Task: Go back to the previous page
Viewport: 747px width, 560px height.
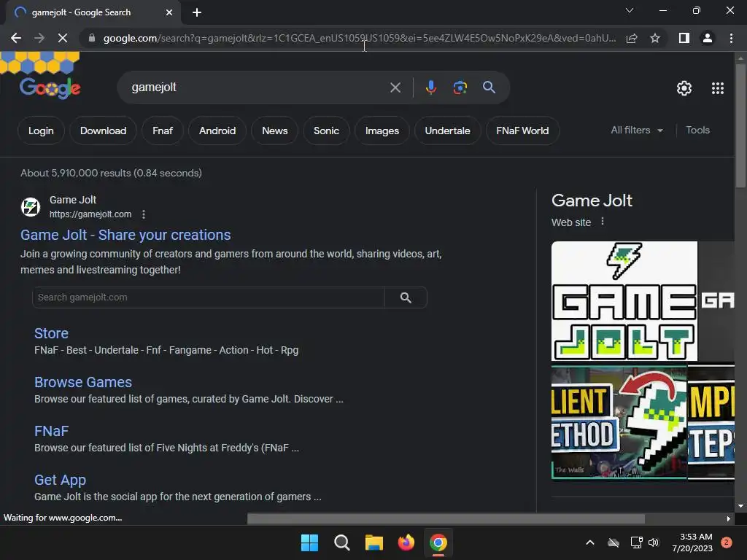Action: 16,38
